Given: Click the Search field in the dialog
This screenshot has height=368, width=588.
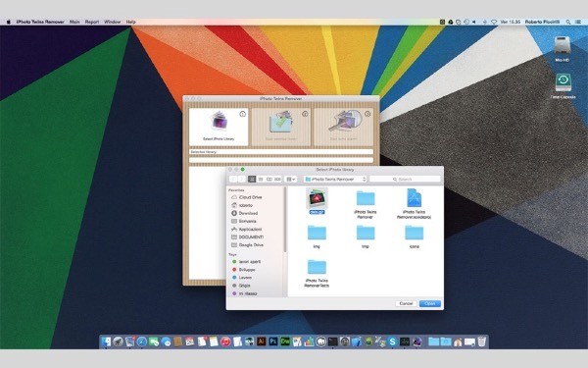Looking at the screenshot, I should 405,180.
